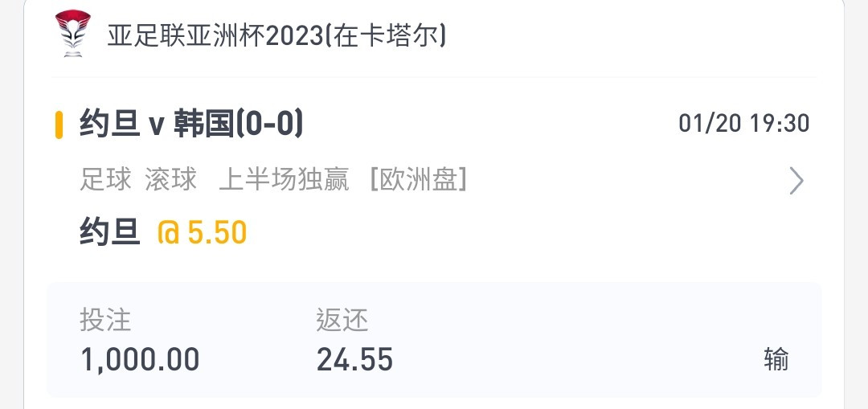Click the AFC Asian Cup trophy logo
This screenshot has width=868, height=409.
72,33
